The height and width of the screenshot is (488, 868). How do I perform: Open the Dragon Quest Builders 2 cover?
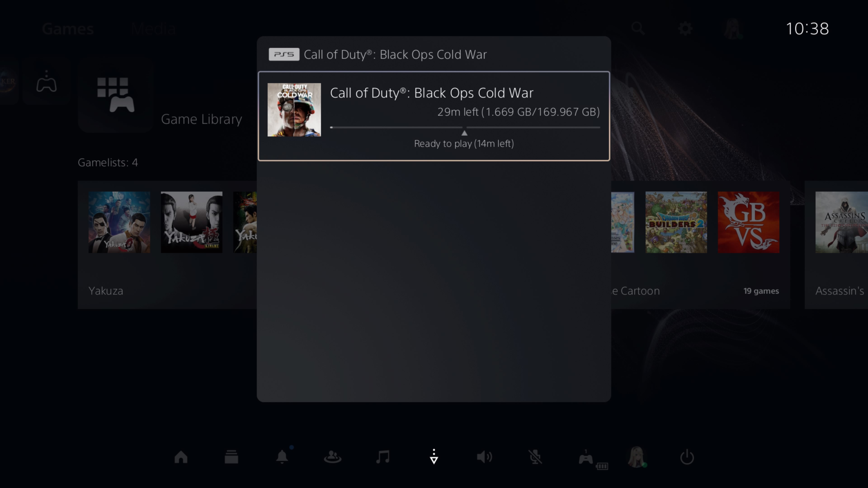coord(676,222)
